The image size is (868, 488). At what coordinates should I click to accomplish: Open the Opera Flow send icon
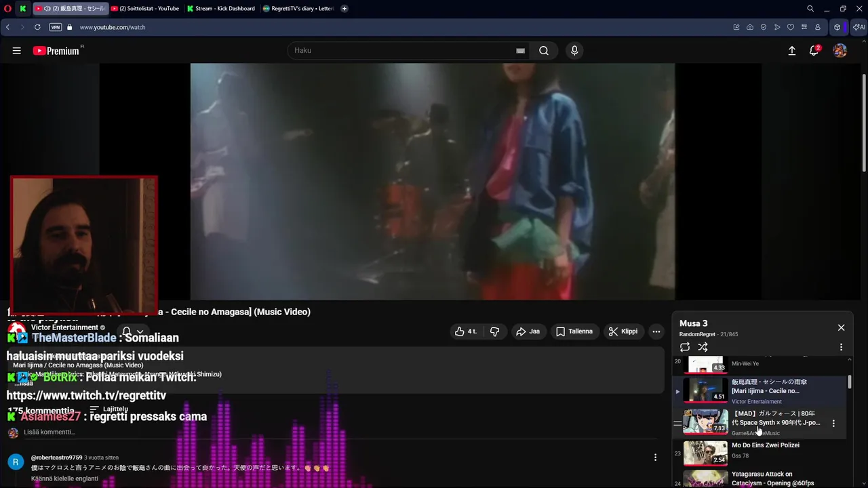click(x=777, y=27)
